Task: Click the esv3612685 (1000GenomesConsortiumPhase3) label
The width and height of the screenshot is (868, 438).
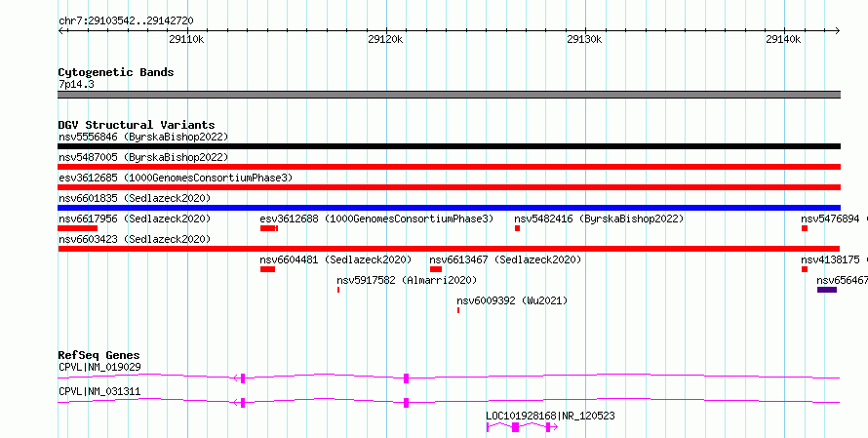Action: click(x=176, y=178)
